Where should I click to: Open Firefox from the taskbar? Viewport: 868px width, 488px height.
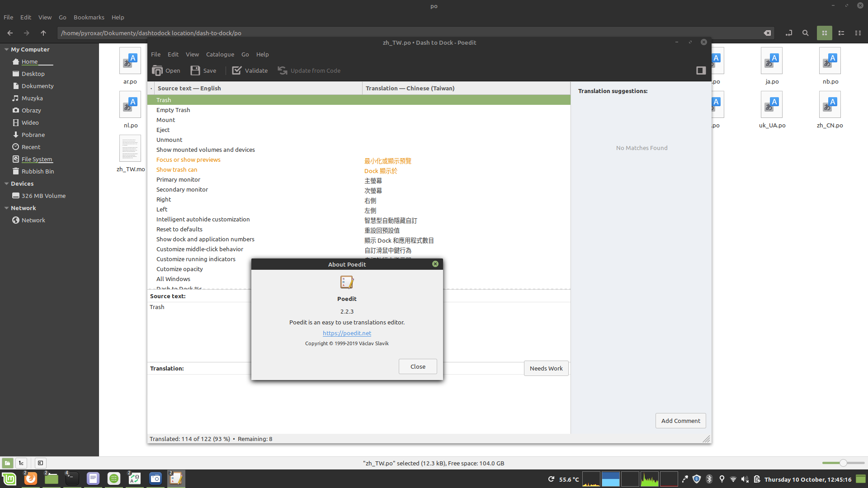coord(30,479)
